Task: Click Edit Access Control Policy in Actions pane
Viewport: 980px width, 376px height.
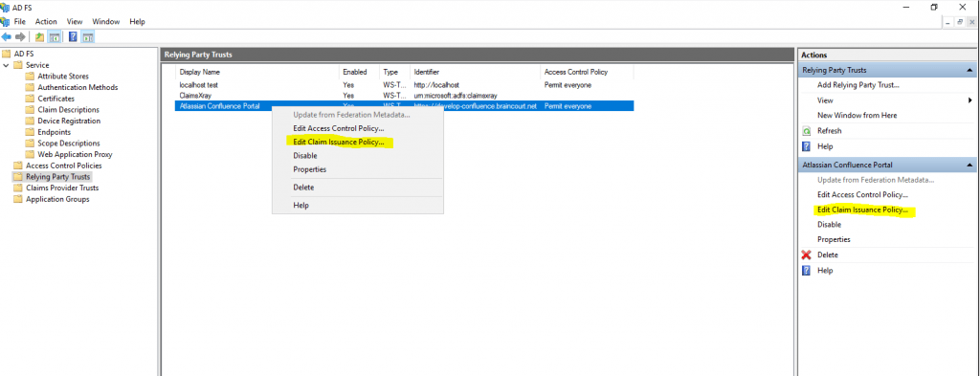Action: coord(862,195)
